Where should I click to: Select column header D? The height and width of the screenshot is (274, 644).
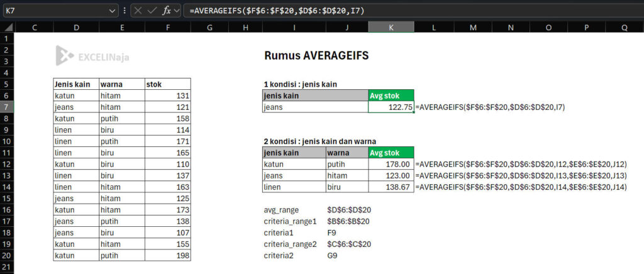pyautogui.click(x=76, y=27)
